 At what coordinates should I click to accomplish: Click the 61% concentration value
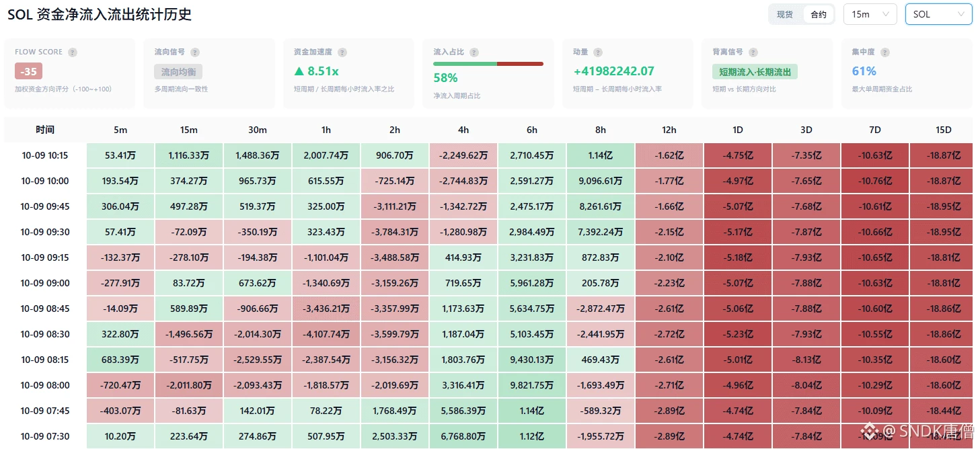(864, 71)
